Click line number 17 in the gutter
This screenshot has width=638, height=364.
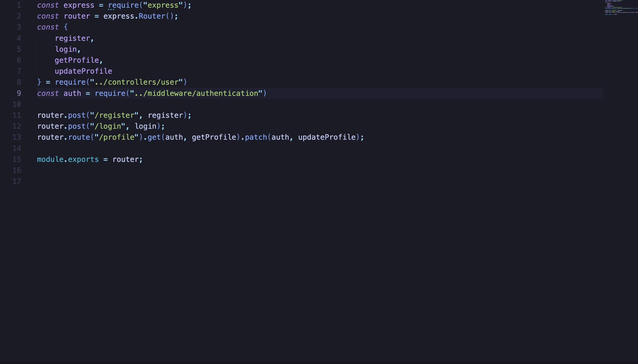coord(17,181)
